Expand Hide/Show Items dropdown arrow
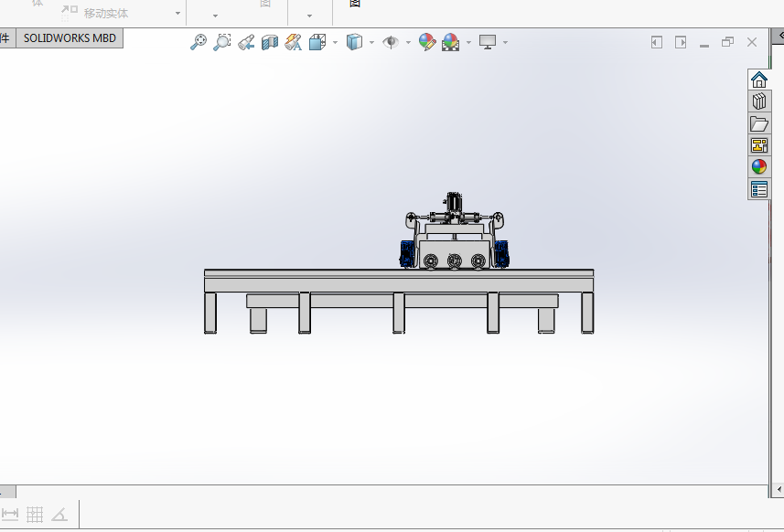784x532 pixels. [x=408, y=42]
